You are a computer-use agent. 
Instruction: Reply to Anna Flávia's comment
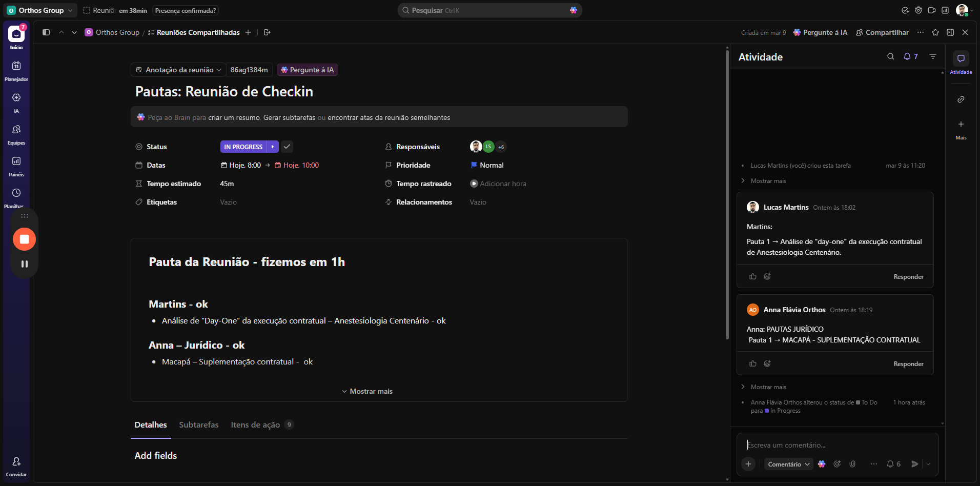[x=908, y=364]
